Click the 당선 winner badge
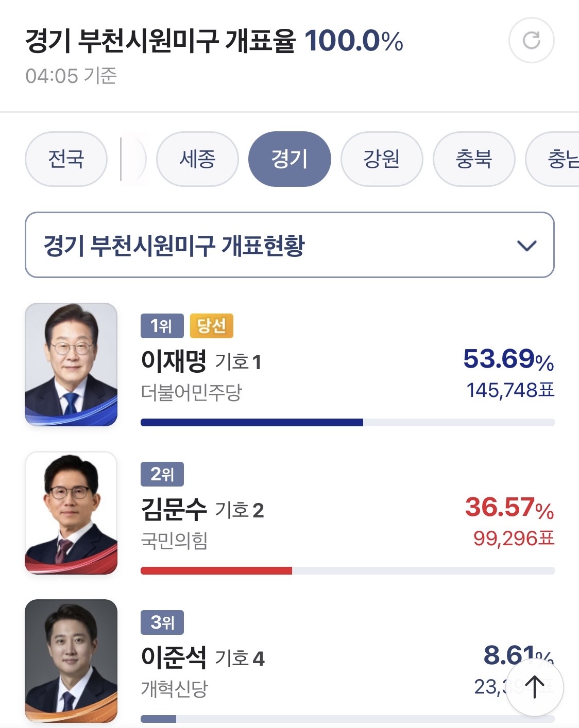 pos(212,326)
